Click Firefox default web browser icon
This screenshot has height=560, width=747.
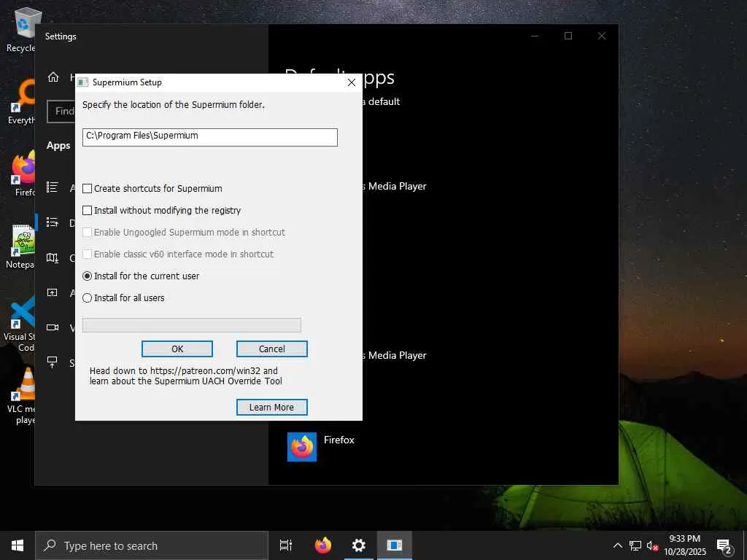(x=302, y=447)
